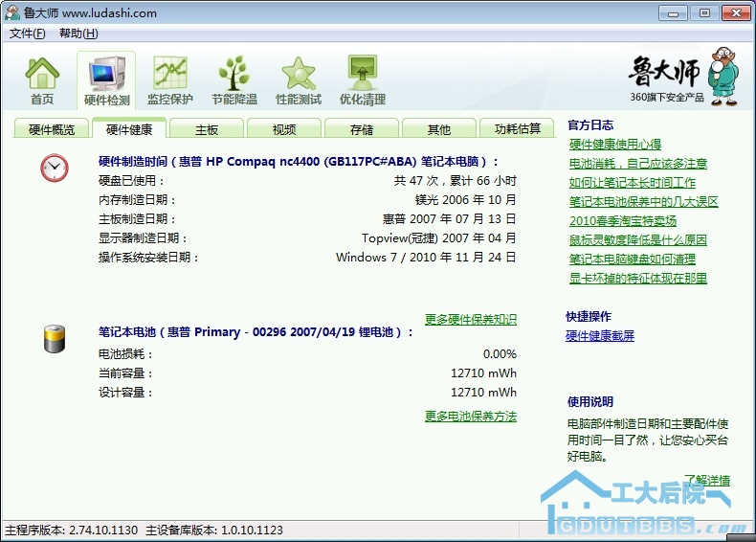
Task: Click the 使用说明 section heading
Action: 590,401
